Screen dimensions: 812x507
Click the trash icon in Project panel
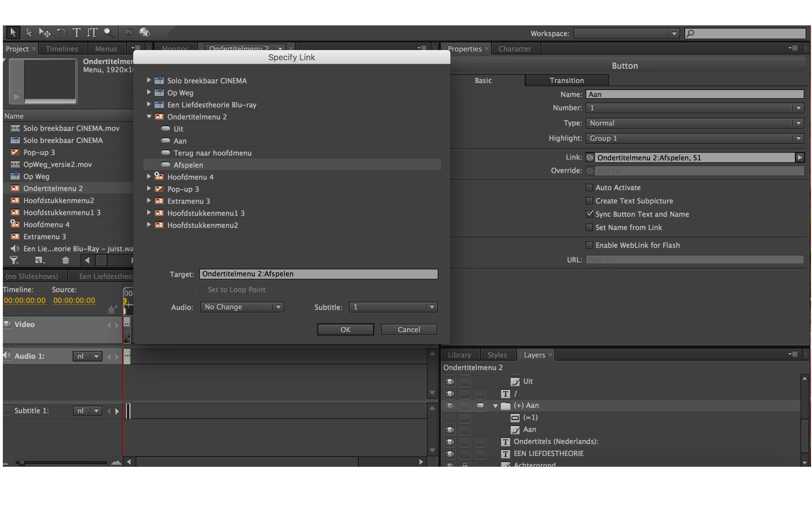[x=66, y=260]
